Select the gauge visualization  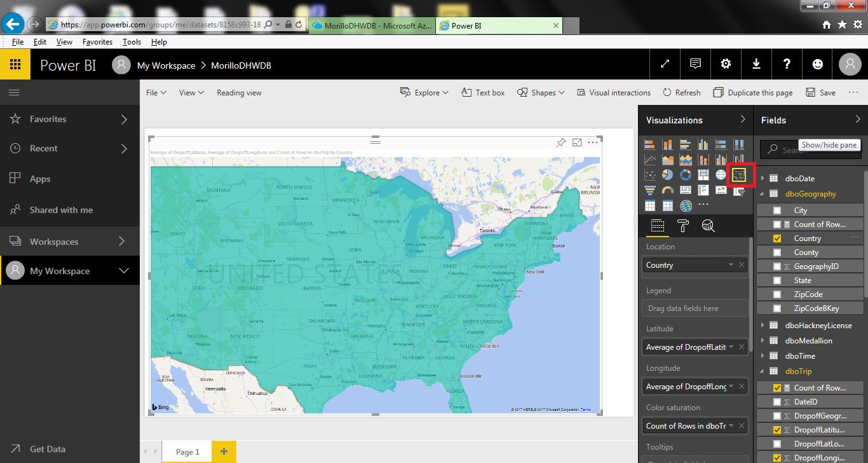click(668, 190)
